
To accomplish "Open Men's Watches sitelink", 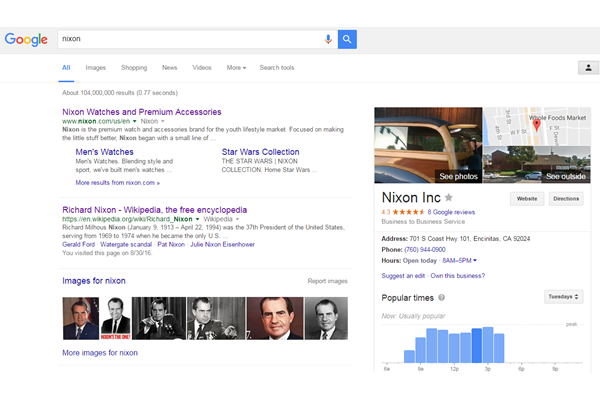I will click(104, 152).
